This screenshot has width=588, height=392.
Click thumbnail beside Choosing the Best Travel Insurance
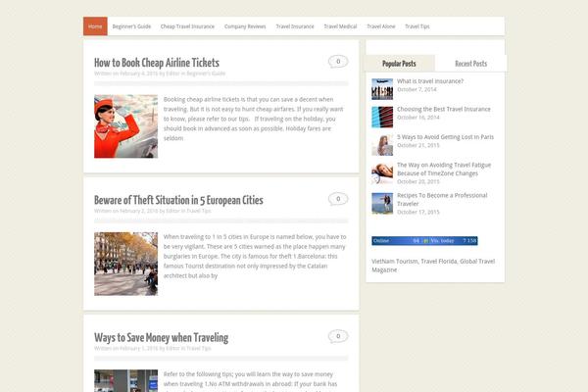point(382,117)
